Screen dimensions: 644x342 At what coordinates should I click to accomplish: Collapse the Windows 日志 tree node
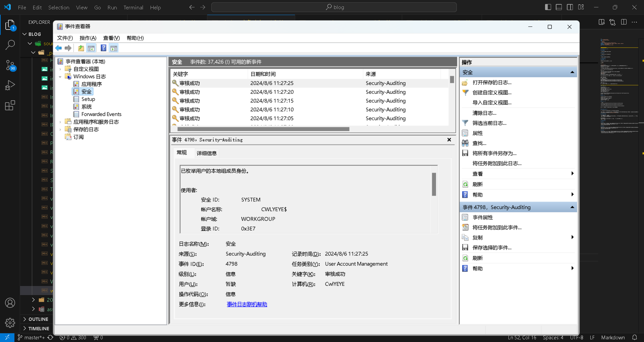coord(60,77)
